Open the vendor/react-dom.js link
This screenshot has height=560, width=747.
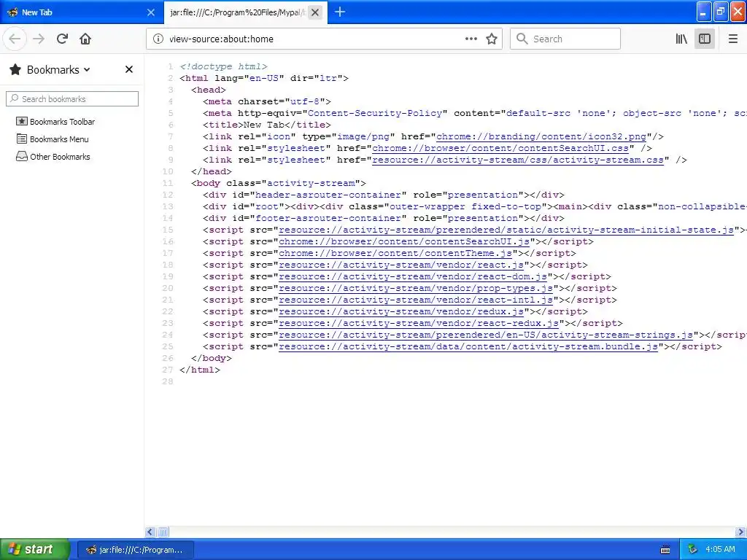coord(413,276)
